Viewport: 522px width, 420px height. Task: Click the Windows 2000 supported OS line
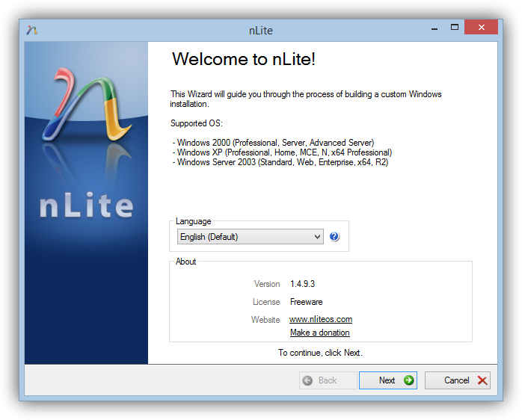(273, 143)
